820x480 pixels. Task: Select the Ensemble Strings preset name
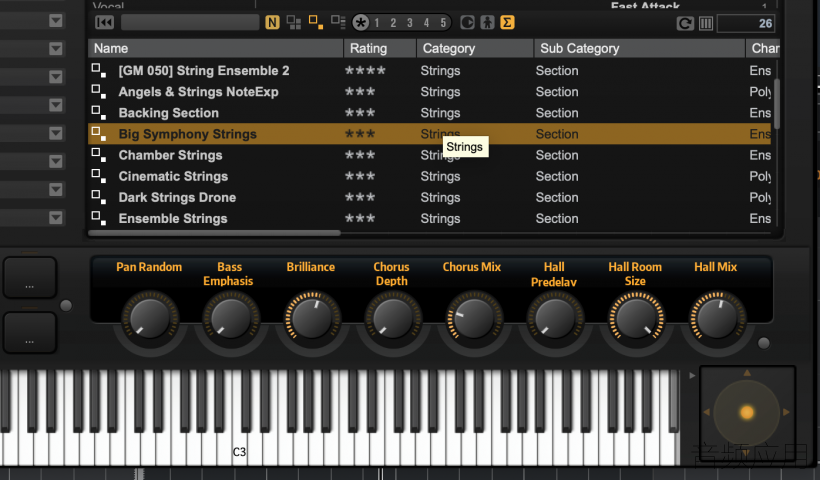point(173,219)
